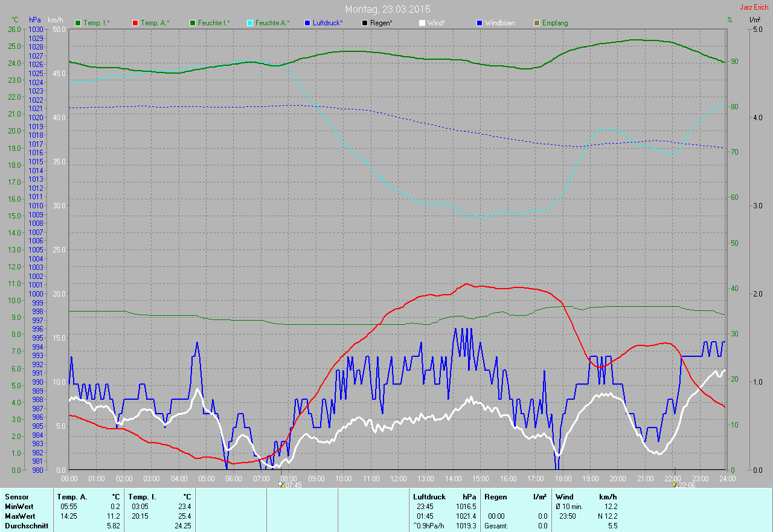773x532 pixels.
Task: Click the Durchschnitt row label
Action: pyautogui.click(x=27, y=526)
